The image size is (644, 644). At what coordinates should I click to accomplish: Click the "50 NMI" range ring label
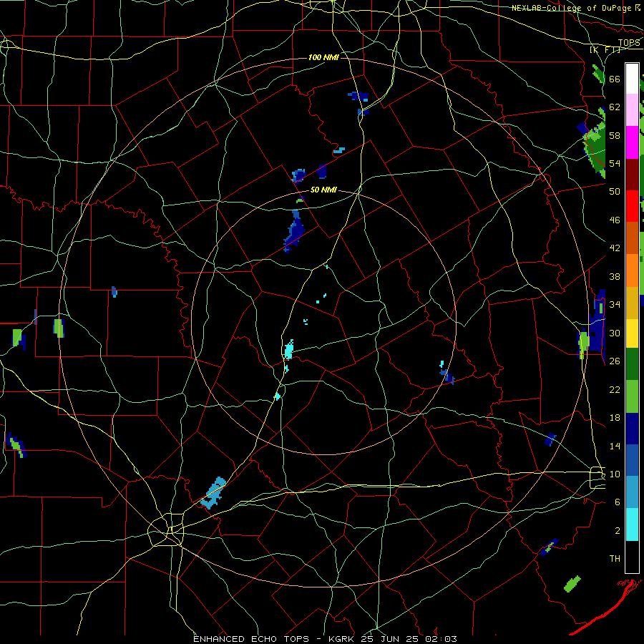pyautogui.click(x=323, y=190)
